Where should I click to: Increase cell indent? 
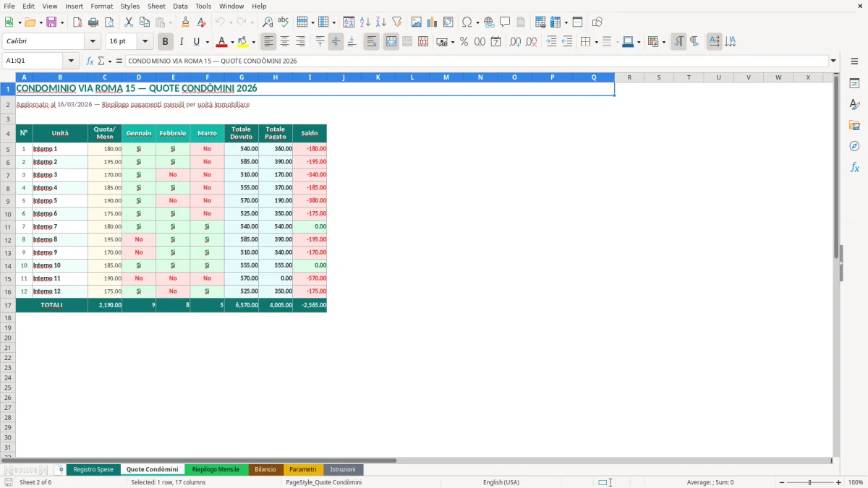(x=551, y=42)
